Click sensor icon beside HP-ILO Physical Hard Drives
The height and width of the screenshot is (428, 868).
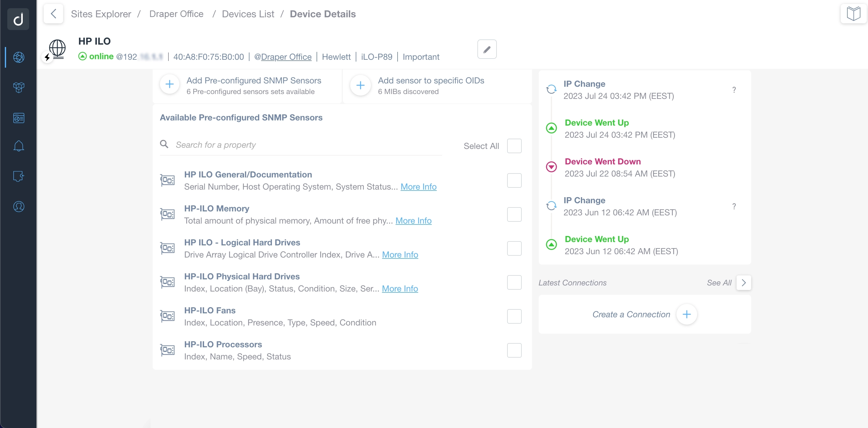pos(167,282)
